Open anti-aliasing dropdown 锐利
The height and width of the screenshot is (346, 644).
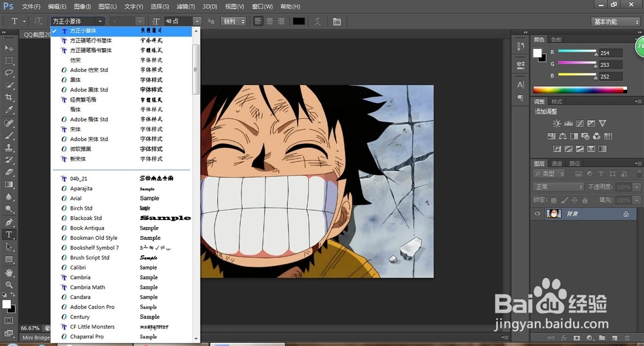click(234, 21)
